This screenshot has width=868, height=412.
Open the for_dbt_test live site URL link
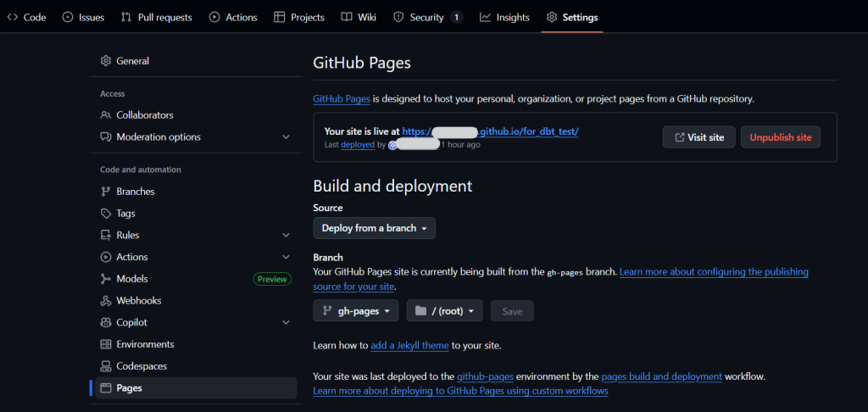point(491,131)
